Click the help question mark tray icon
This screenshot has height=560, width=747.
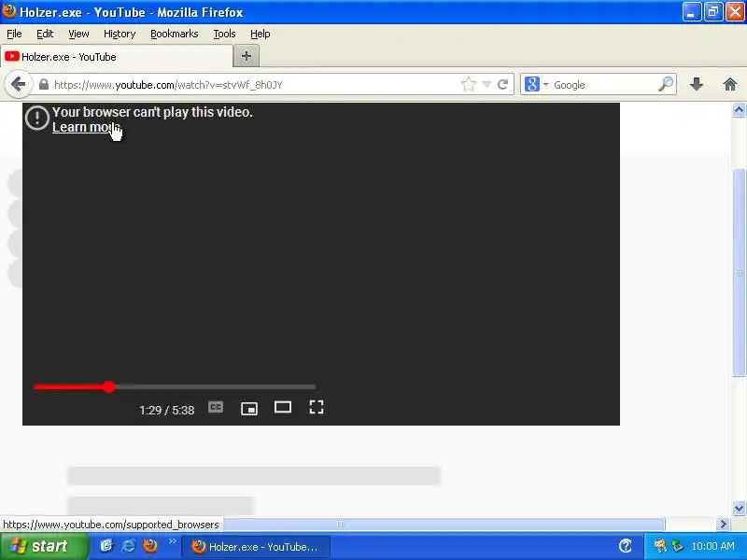[626, 546]
